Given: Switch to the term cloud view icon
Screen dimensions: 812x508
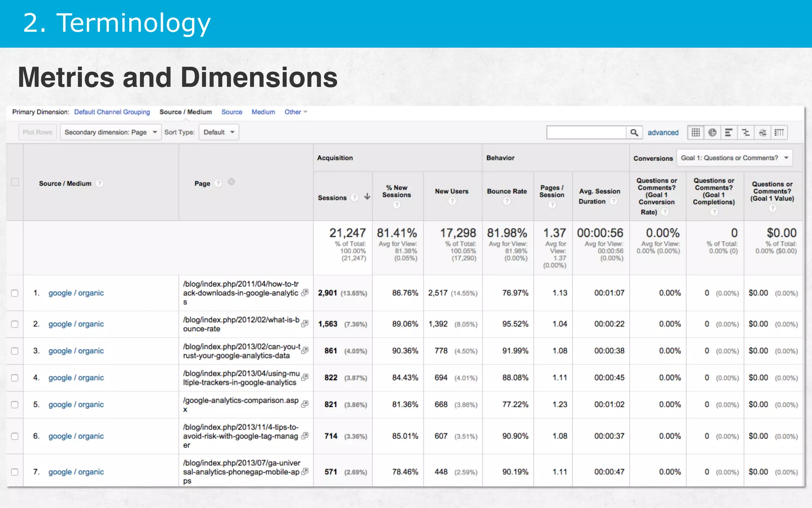Looking at the screenshot, I should pos(762,133).
